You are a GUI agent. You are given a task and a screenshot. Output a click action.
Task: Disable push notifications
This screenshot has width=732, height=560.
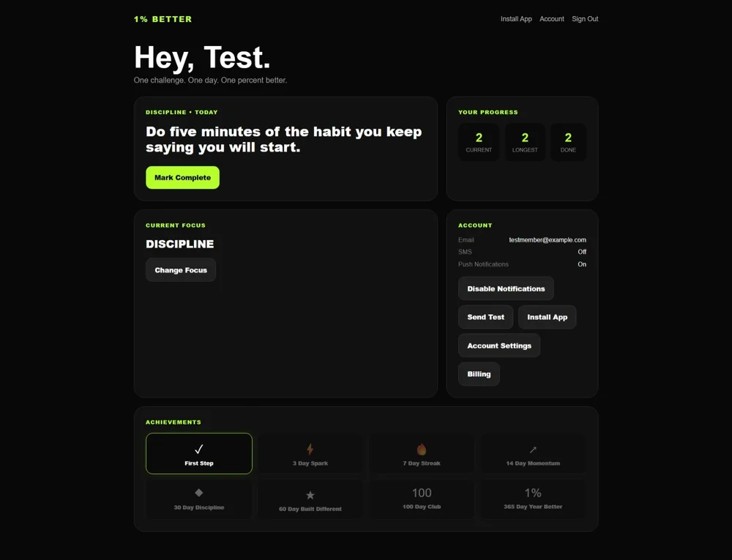(506, 288)
